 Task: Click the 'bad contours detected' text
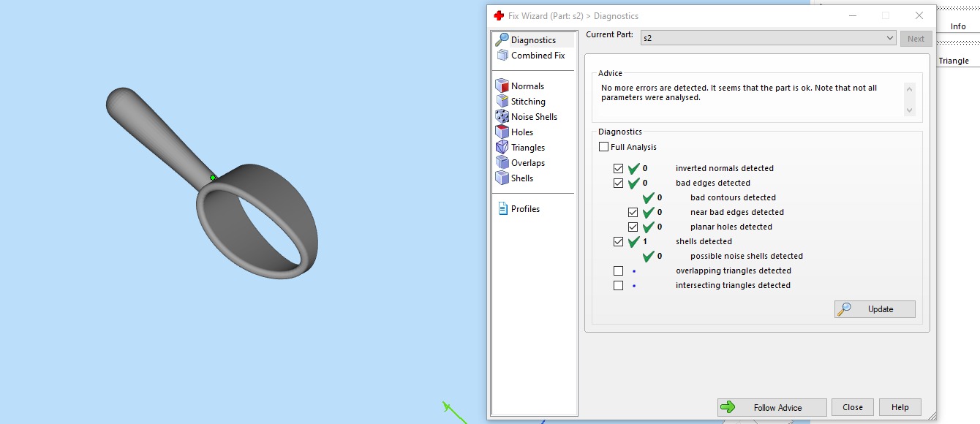point(733,197)
